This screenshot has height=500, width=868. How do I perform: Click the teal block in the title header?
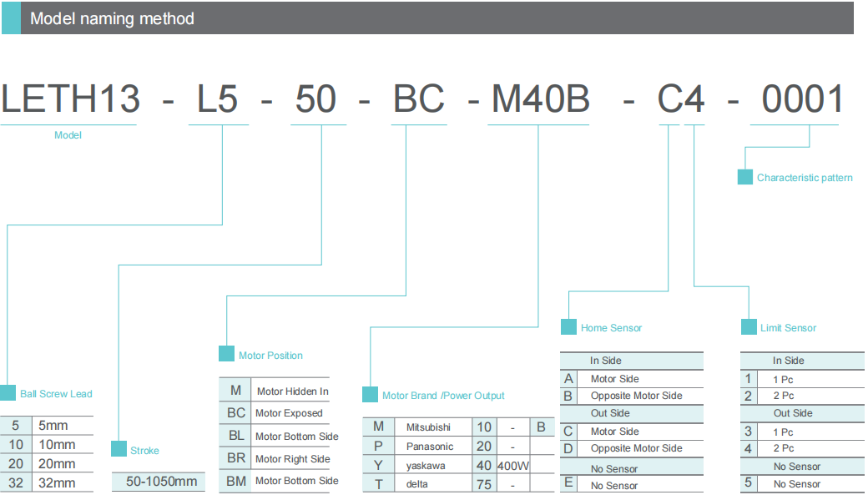tap(11, 18)
